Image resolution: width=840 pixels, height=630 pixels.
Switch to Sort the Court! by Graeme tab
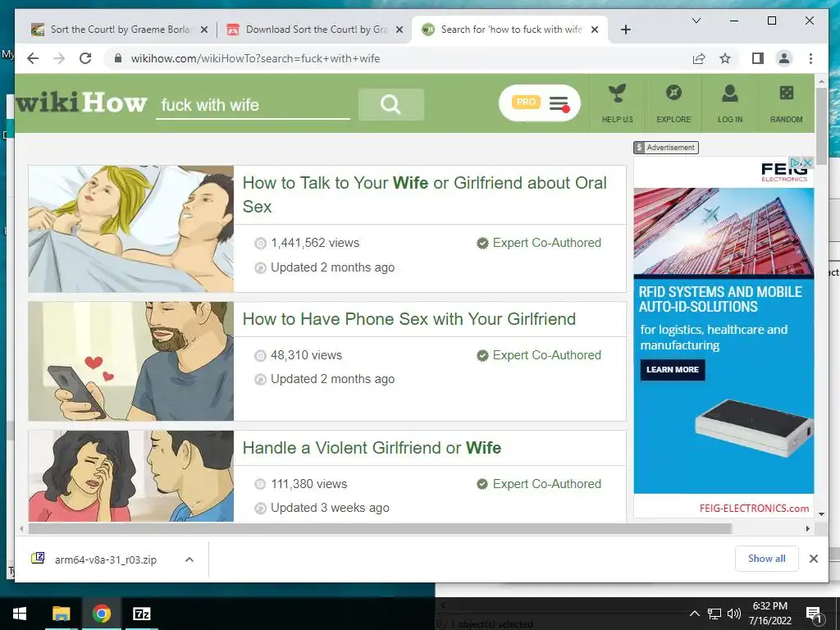120,30
